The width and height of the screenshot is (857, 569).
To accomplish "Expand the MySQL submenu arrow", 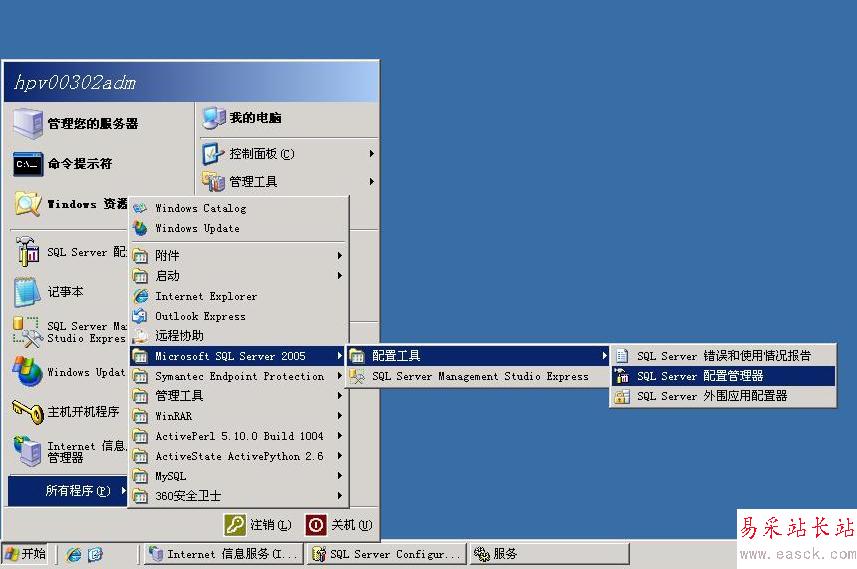I will point(340,476).
